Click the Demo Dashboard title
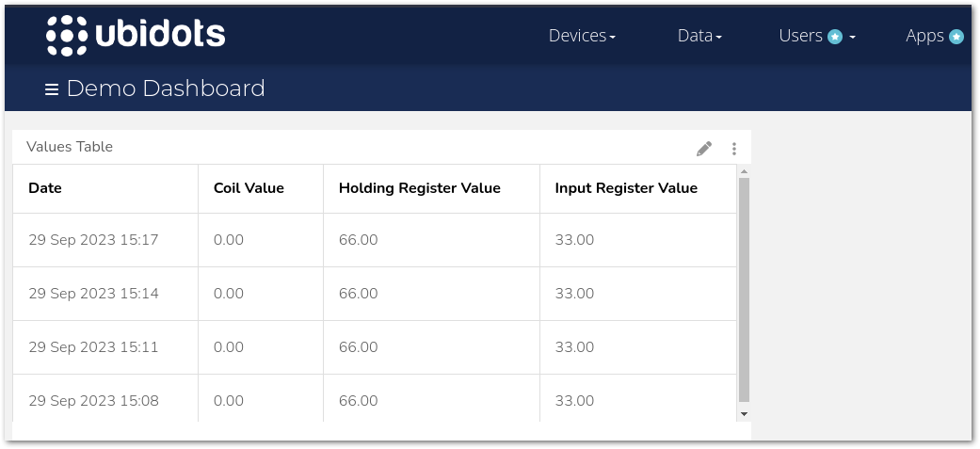The height and width of the screenshot is (449, 980). coord(166,88)
